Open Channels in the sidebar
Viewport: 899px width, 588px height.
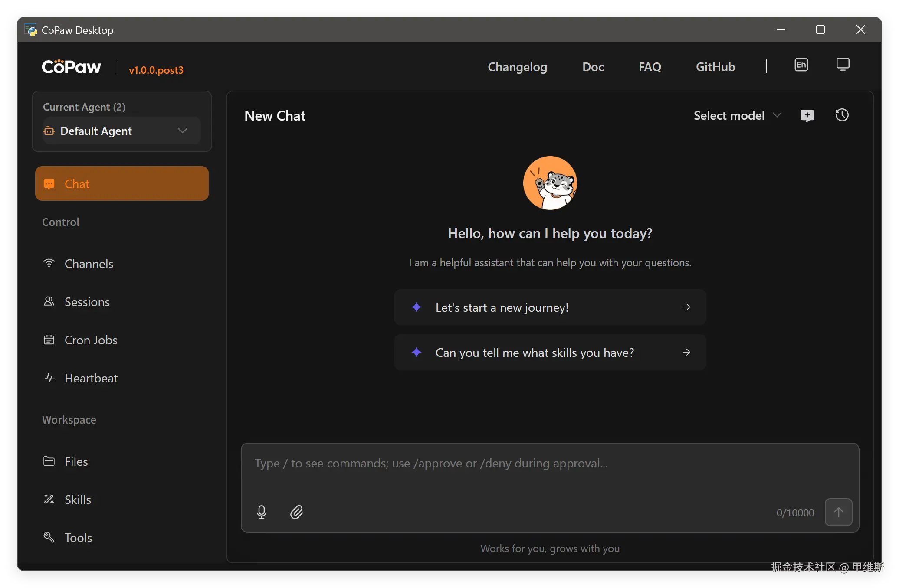pos(89,264)
